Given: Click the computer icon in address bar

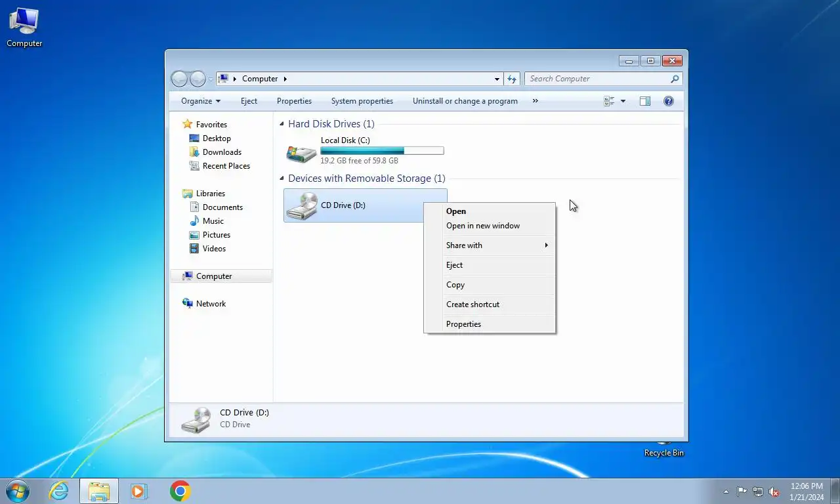Looking at the screenshot, I should tap(223, 79).
